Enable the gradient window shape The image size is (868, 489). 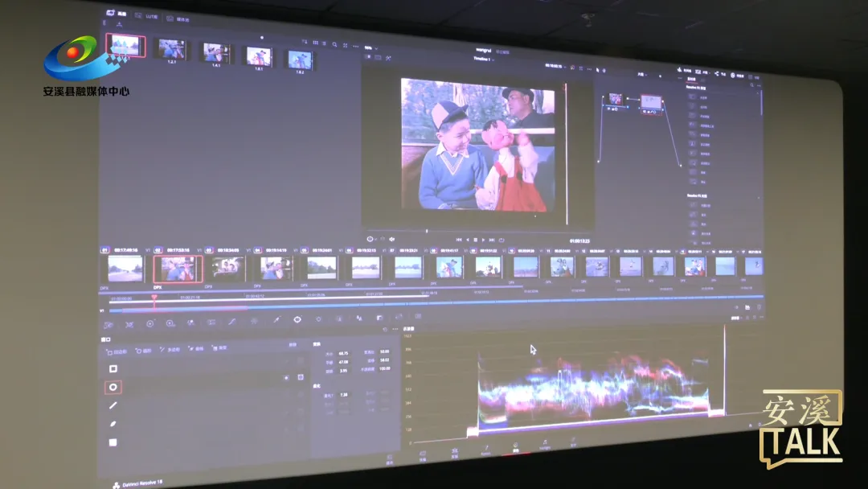(x=113, y=442)
